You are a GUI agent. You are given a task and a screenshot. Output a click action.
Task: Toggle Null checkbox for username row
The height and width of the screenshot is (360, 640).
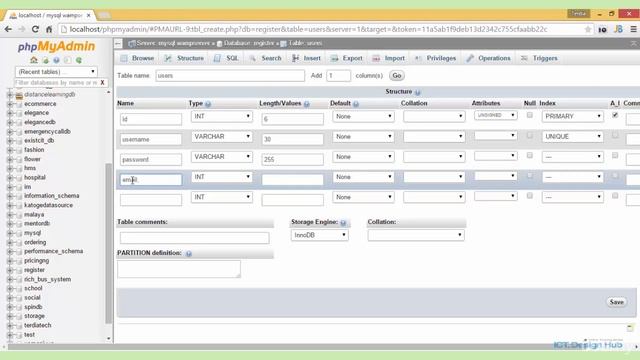(x=529, y=135)
